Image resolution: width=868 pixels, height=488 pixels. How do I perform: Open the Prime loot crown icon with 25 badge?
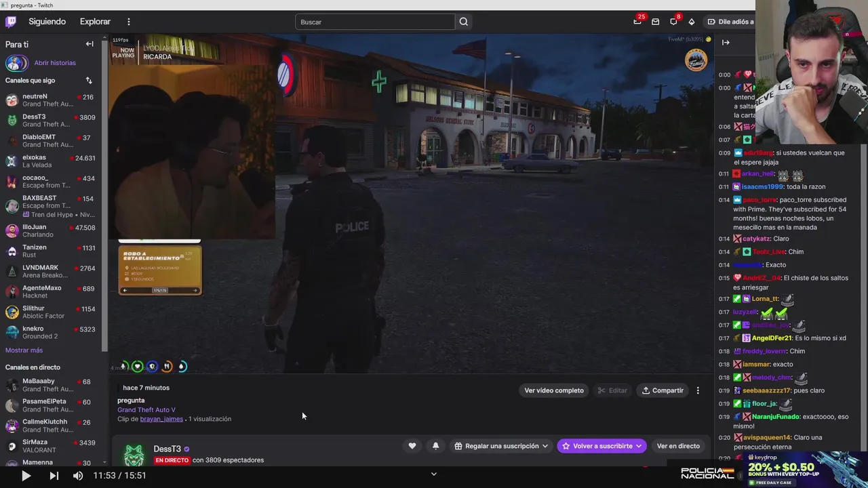637,22
